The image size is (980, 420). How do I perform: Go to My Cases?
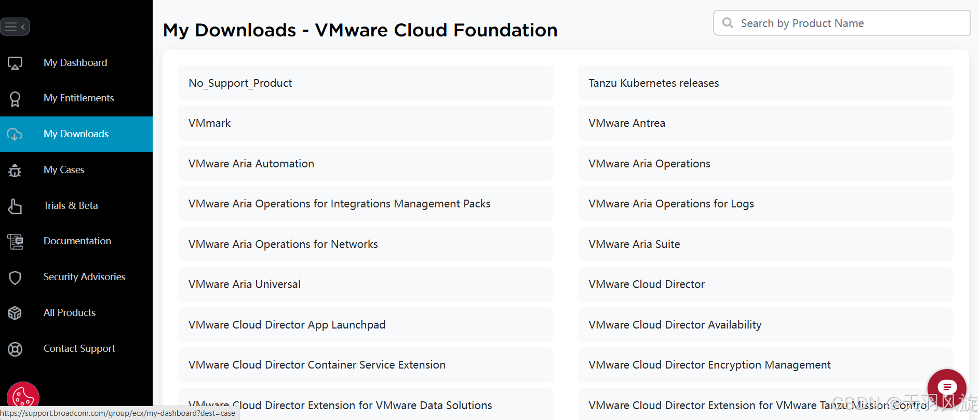[76, 170]
